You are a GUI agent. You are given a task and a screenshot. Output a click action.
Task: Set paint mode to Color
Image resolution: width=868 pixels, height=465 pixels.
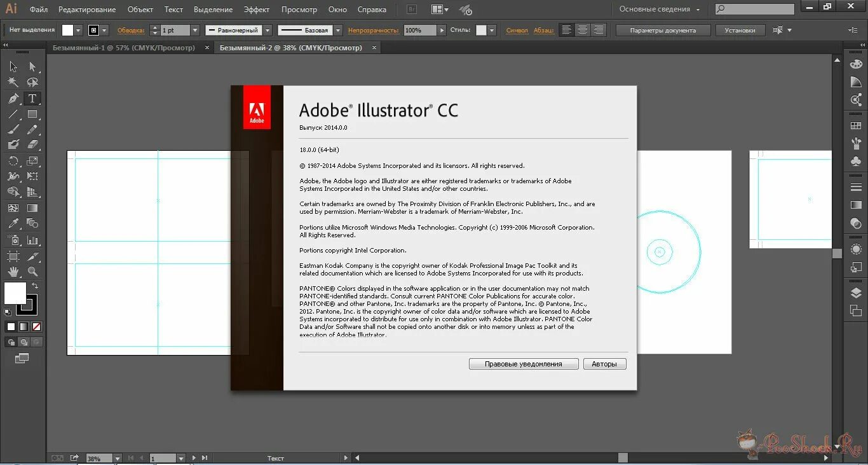tap(11, 326)
